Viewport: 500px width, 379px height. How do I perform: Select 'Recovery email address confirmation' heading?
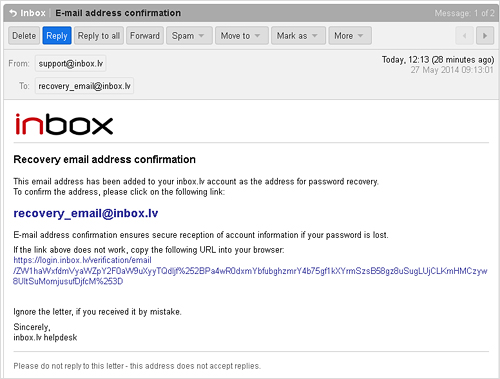tap(104, 159)
